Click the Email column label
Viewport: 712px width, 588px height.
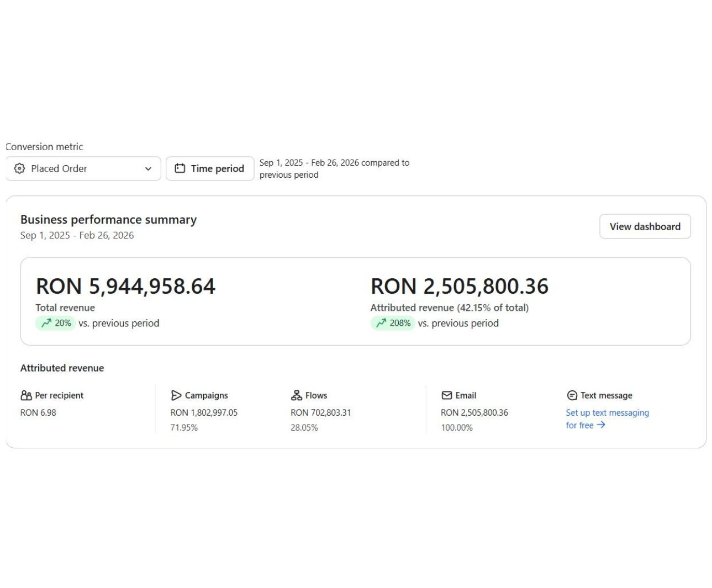466,395
